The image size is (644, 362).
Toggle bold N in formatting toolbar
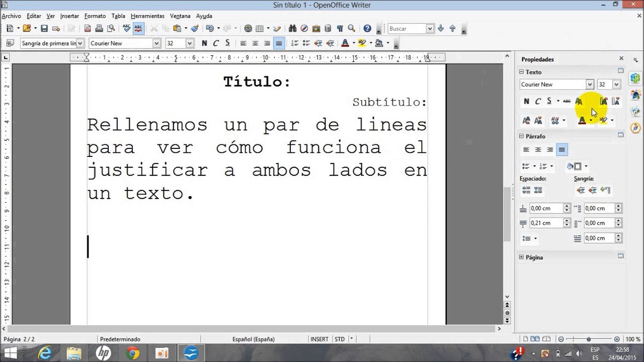(204, 43)
